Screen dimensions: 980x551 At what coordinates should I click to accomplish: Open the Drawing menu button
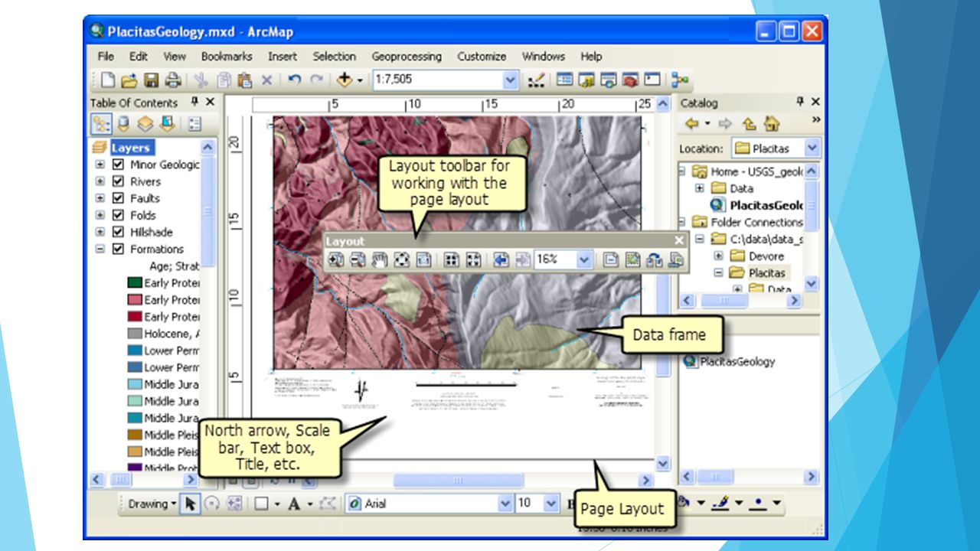tap(152, 504)
